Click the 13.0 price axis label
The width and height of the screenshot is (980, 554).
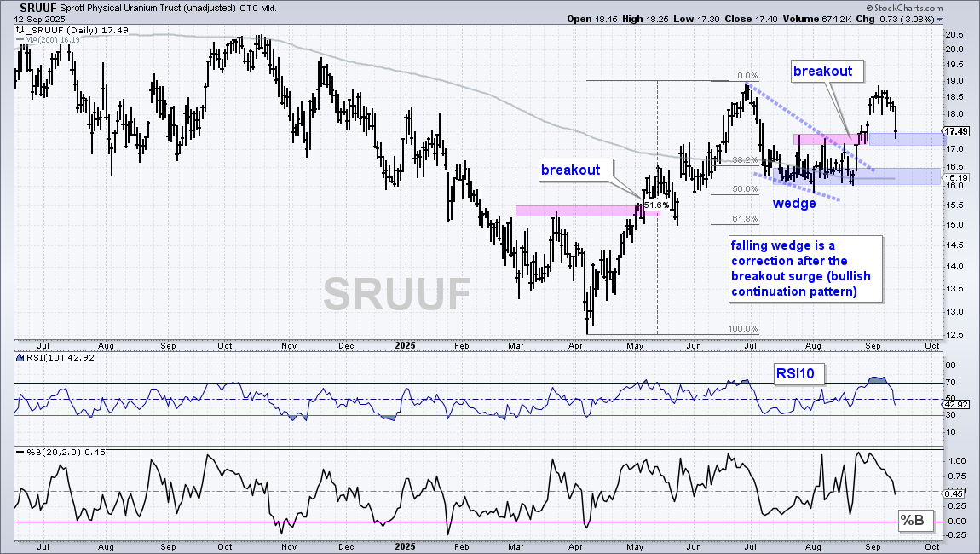pyautogui.click(x=954, y=312)
